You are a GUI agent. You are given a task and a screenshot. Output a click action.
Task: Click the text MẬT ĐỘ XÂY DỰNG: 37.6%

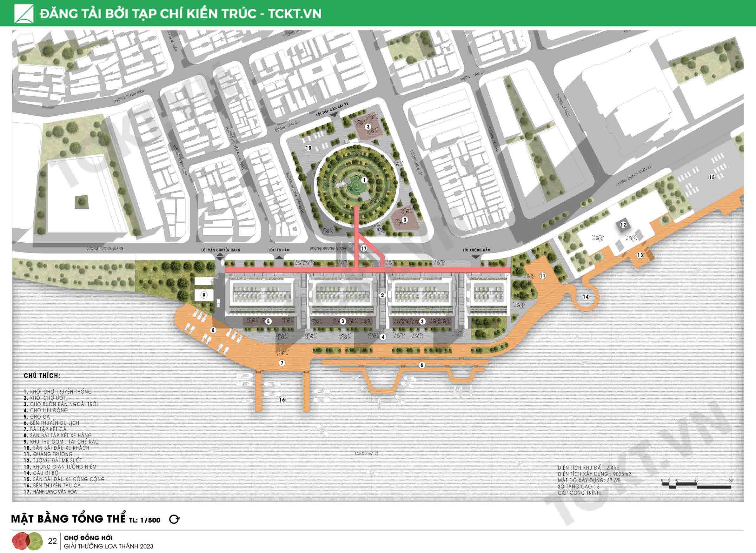pos(589,480)
